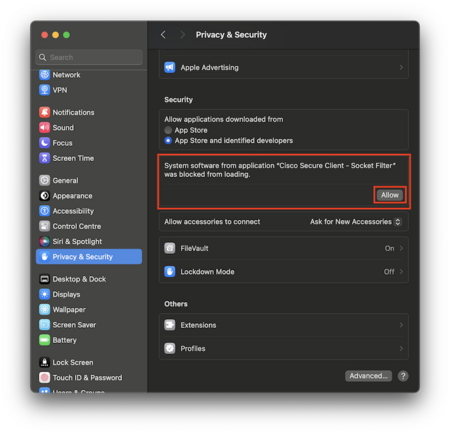This screenshot has height=433, width=450.
Task: Open the Network label in sidebar
Action: pyautogui.click(x=66, y=75)
